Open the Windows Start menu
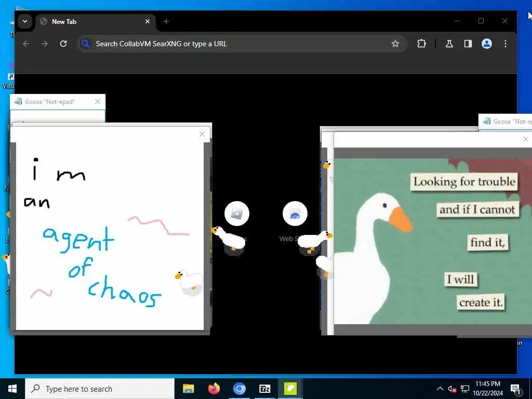This screenshot has width=532, height=399. click(x=12, y=389)
